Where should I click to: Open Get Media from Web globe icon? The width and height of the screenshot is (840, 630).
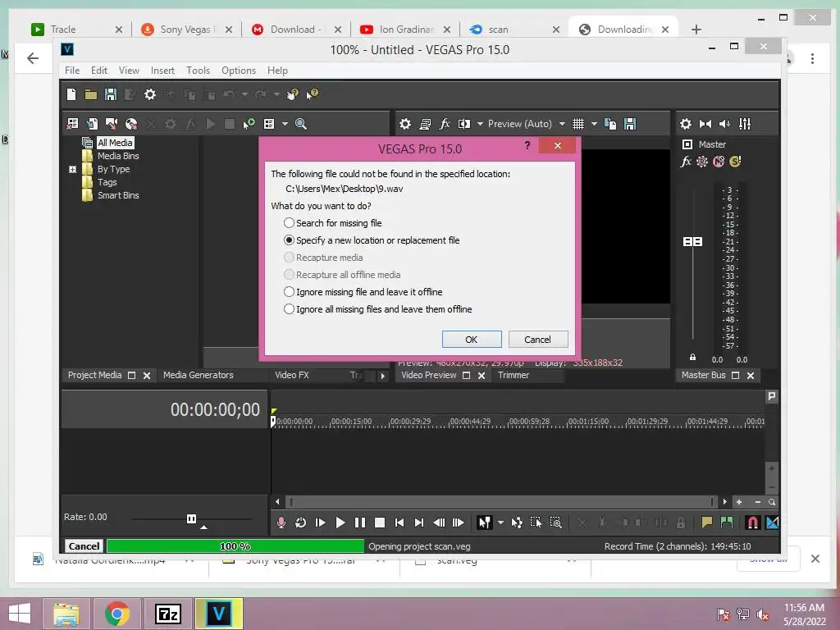pyautogui.click(x=130, y=124)
